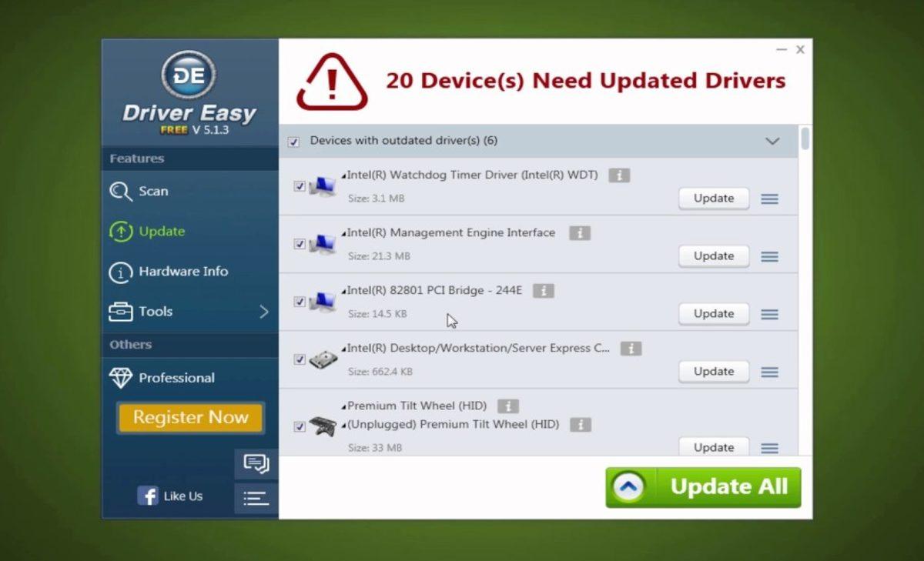Expand the Tools submenu arrow

coord(265,312)
